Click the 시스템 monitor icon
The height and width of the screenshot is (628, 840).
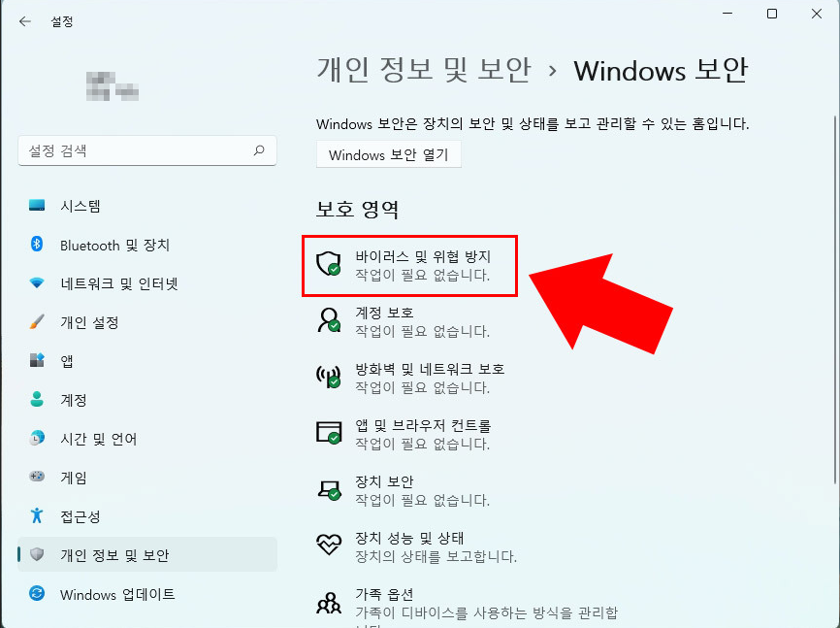(37, 206)
